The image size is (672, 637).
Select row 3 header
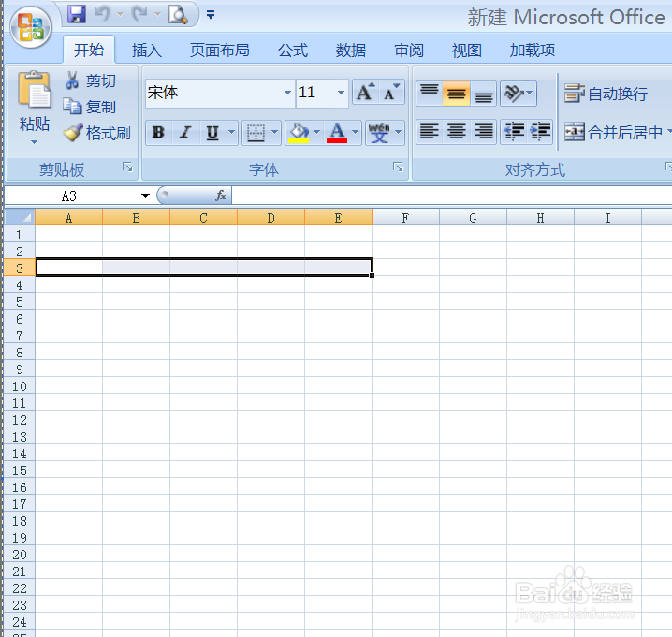(20, 268)
